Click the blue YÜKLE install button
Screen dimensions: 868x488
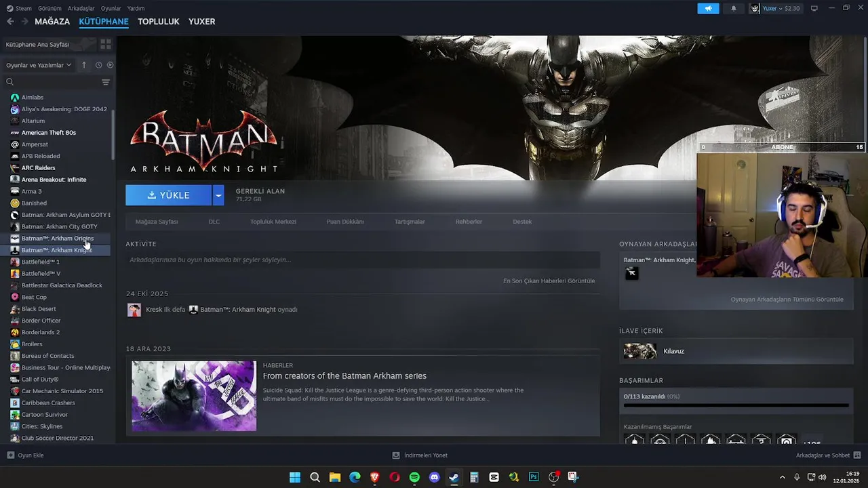coord(169,195)
